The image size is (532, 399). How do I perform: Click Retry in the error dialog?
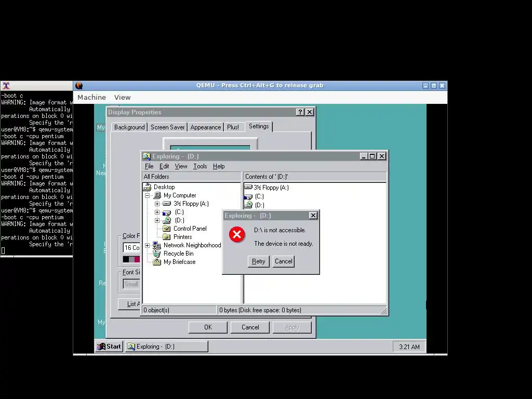258,261
